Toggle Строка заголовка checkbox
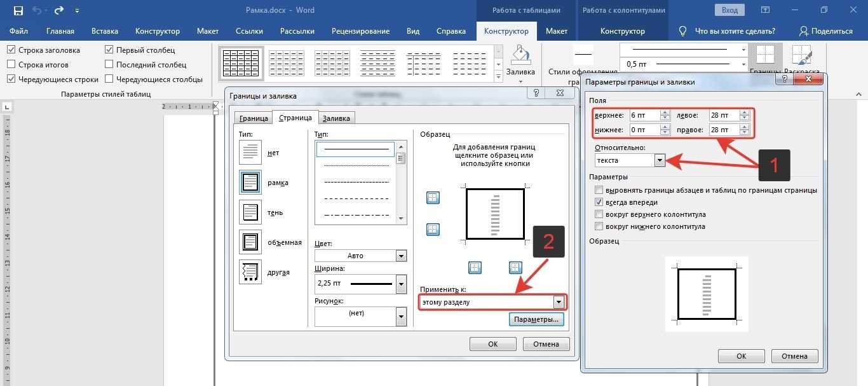This screenshot has height=386, width=868. (x=11, y=50)
